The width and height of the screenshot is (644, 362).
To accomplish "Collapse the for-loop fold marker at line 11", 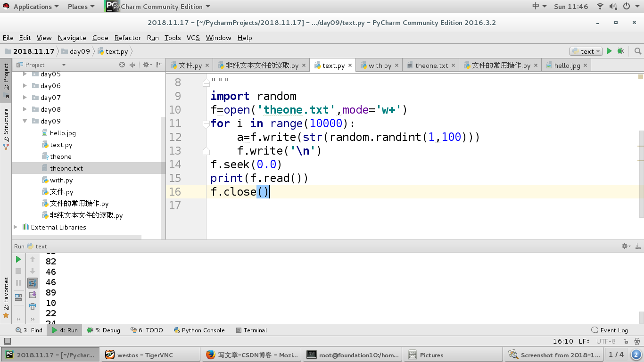I will pos(206,124).
